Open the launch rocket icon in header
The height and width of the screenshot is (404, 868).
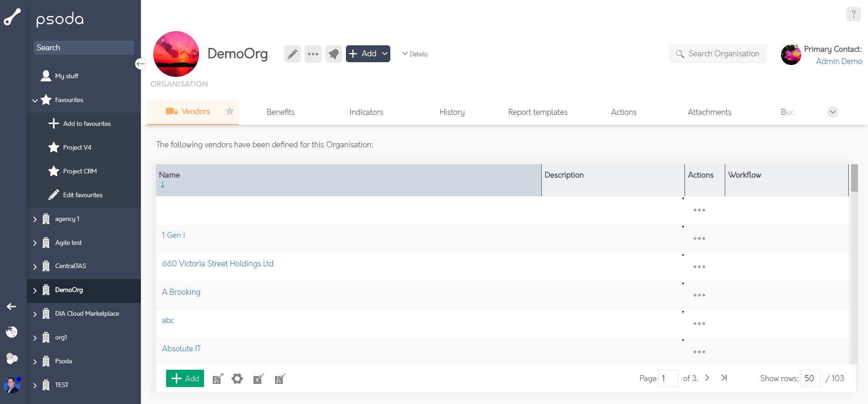click(334, 54)
